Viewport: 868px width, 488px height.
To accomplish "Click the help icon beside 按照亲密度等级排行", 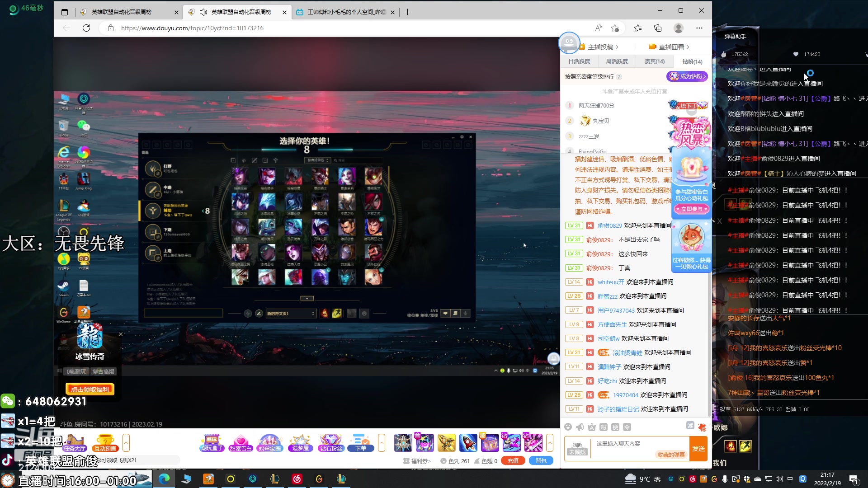I will click(x=619, y=77).
